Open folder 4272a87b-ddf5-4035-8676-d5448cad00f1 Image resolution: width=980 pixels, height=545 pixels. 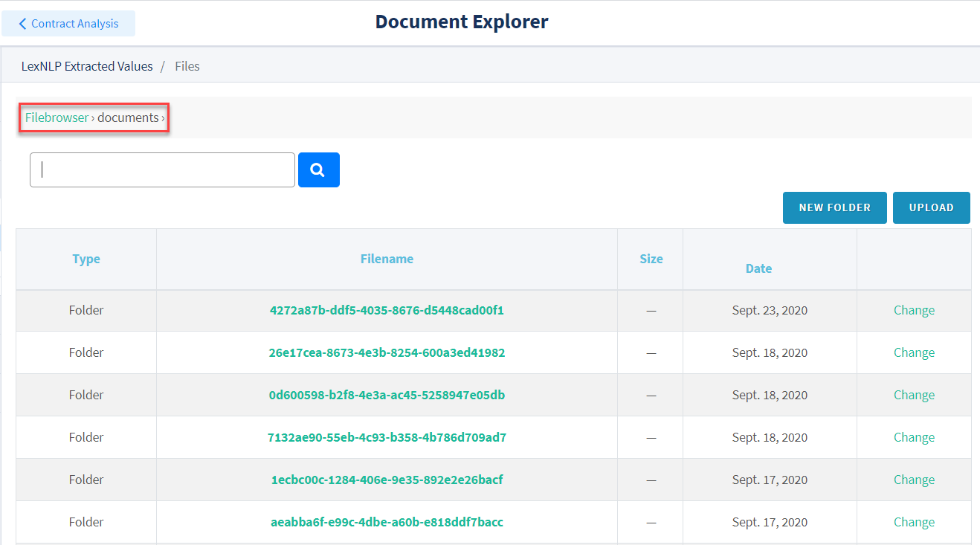click(x=387, y=311)
